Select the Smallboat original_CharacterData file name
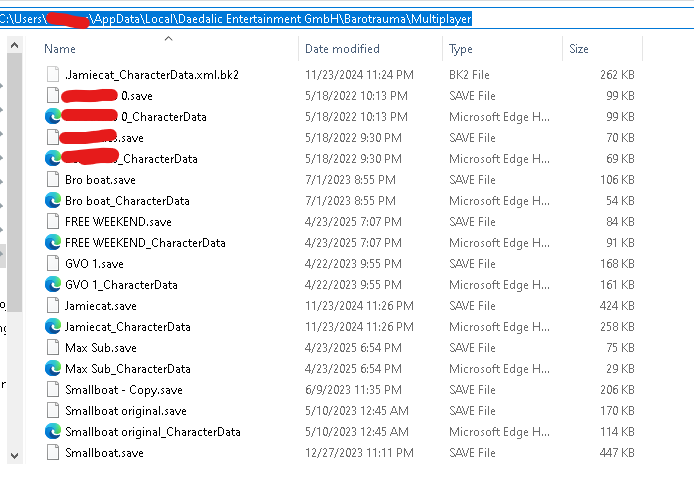This screenshot has width=694, height=477. 153,432
